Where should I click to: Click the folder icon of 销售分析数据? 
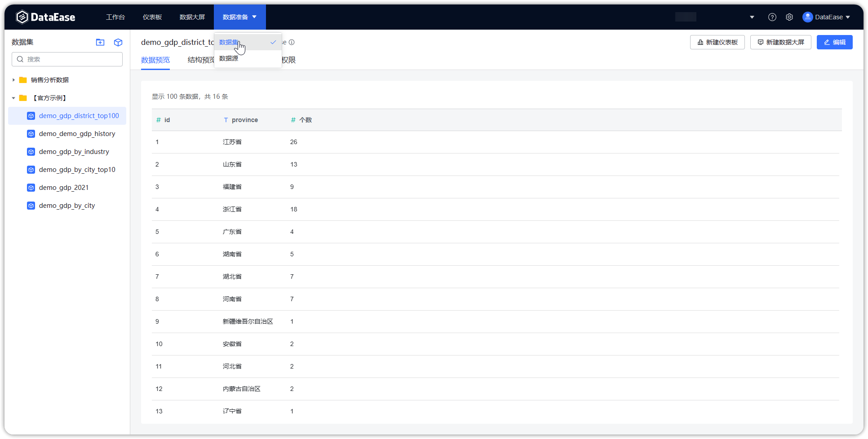[x=23, y=79]
